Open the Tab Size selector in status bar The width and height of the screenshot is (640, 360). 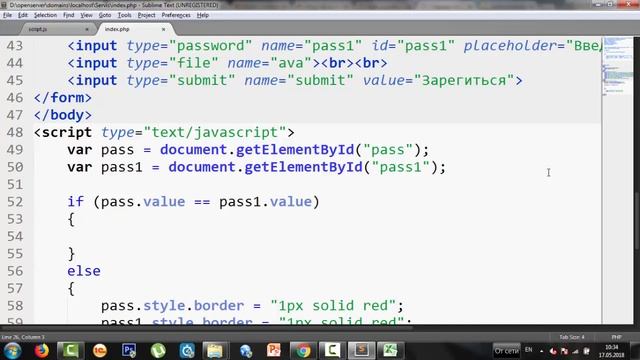coord(571,337)
